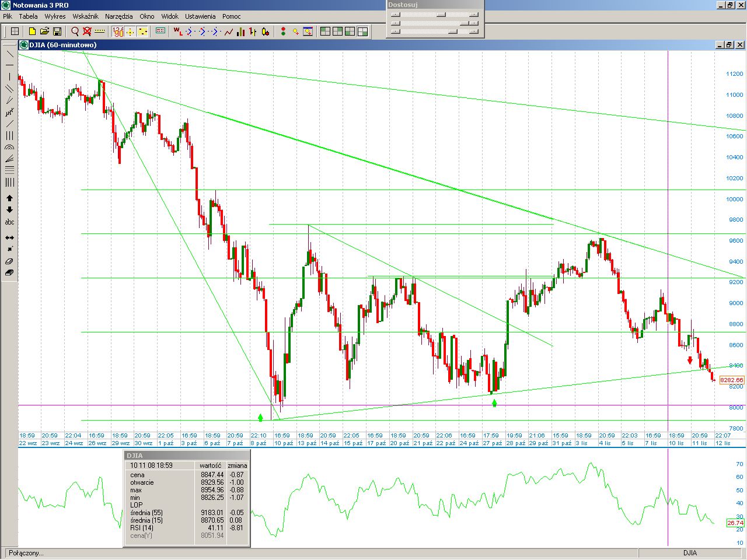
Task: Open file with the folder icon
Action: click(x=44, y=32)
